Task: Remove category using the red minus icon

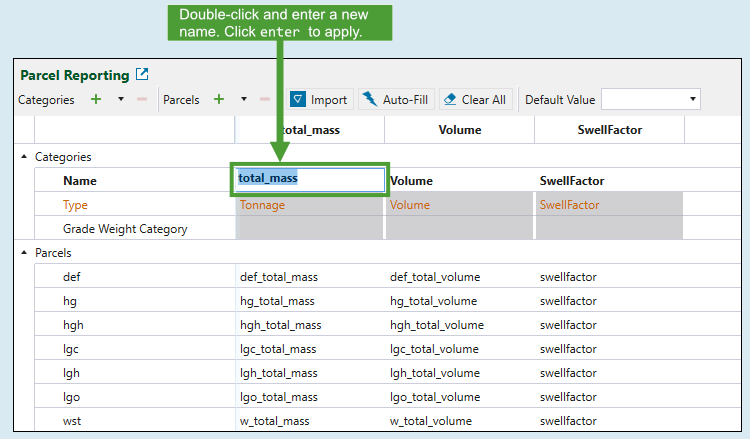Action: tap(142, 99)
